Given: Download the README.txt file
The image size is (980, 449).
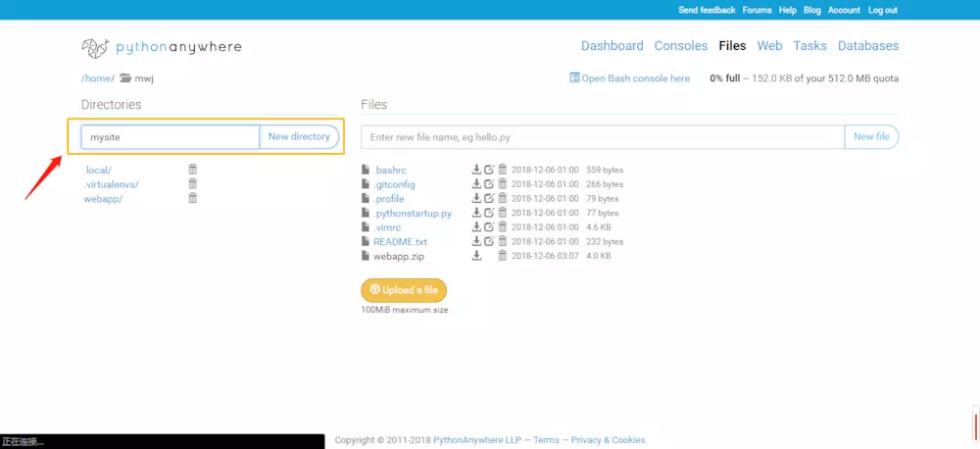Looking at the screenshot, I should 476,241.
